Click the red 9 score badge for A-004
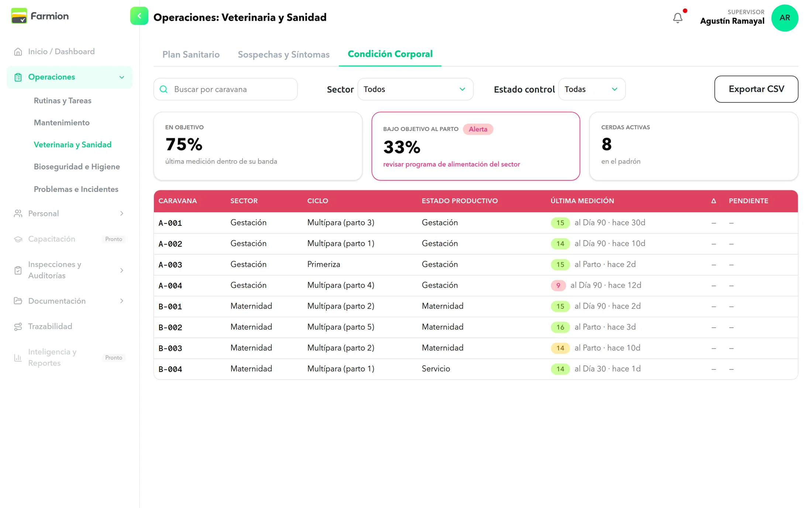This screenshot has width=812, height=508. point(558,285)
